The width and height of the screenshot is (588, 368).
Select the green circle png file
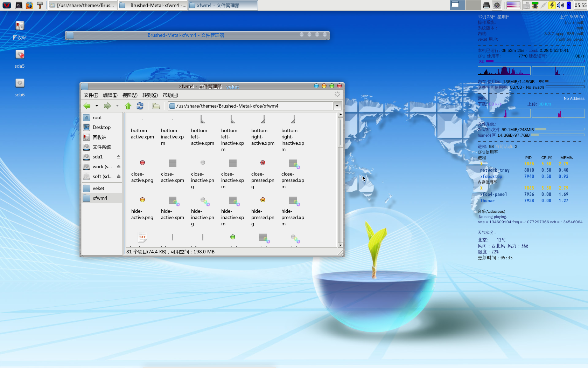233,237
